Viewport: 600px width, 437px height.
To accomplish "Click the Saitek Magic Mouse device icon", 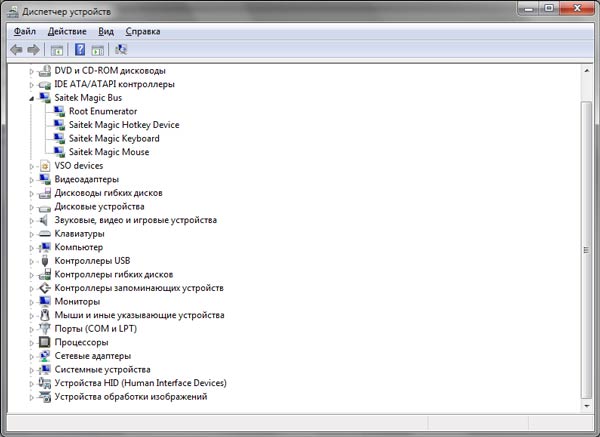I will (59, 152).
